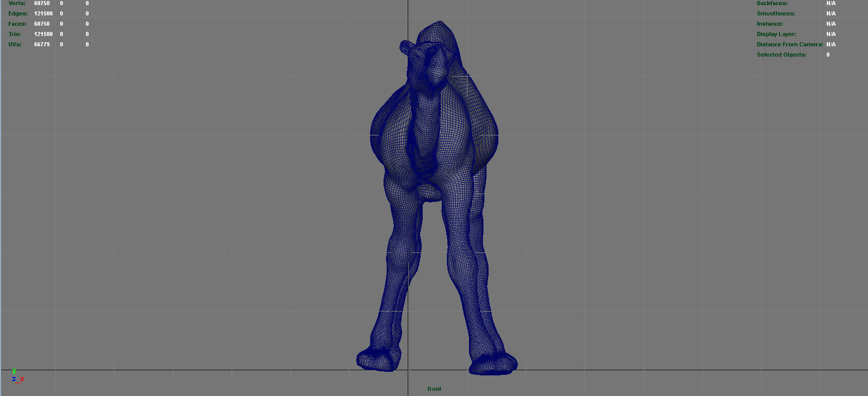Click the N/A value beside Smoothness

(831, 13)
